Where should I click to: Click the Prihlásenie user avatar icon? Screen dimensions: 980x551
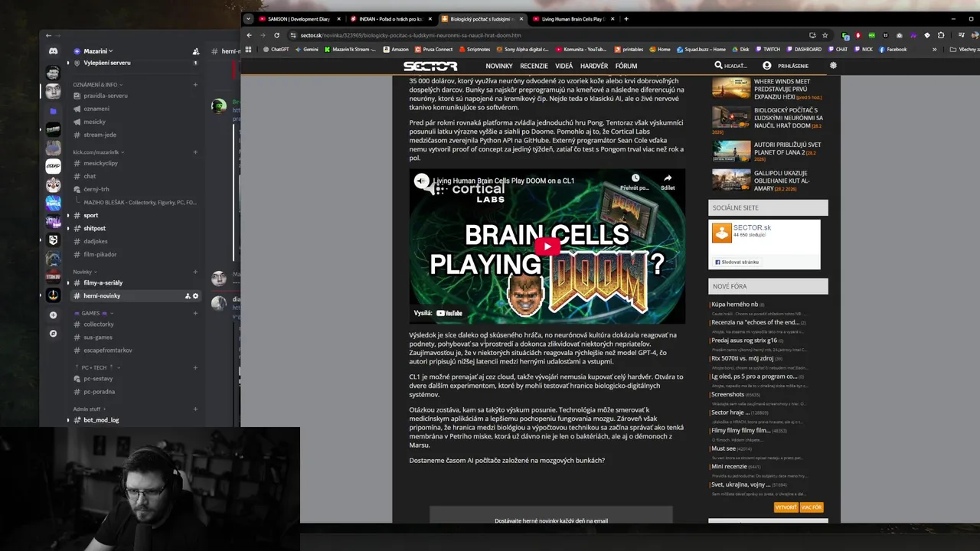[766, 66]
